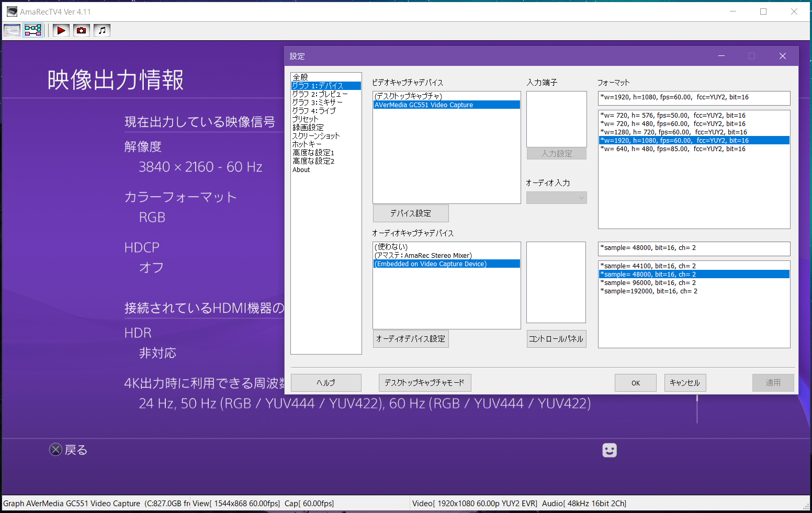
Task: Select アマステ: AmaRec Stereo Mixer audio device
Action: tap(447, 255)
